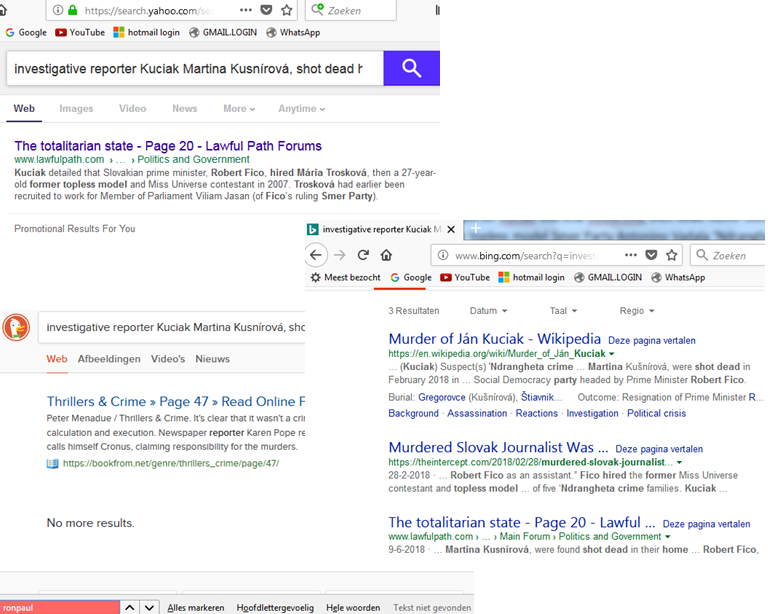This screenshot has width=768, height=614.
Task: Open Bing The totalitarian state result
Action: click(x=522, y=522)
